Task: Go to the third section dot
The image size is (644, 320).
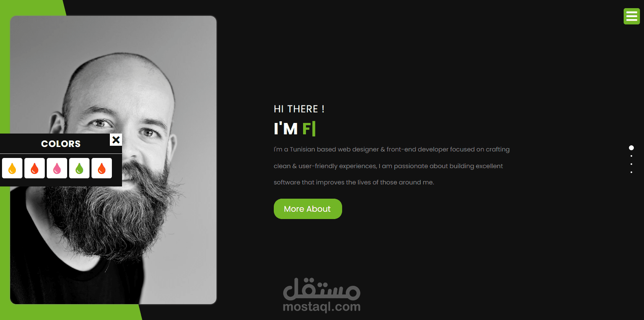Action: [631, 164]
